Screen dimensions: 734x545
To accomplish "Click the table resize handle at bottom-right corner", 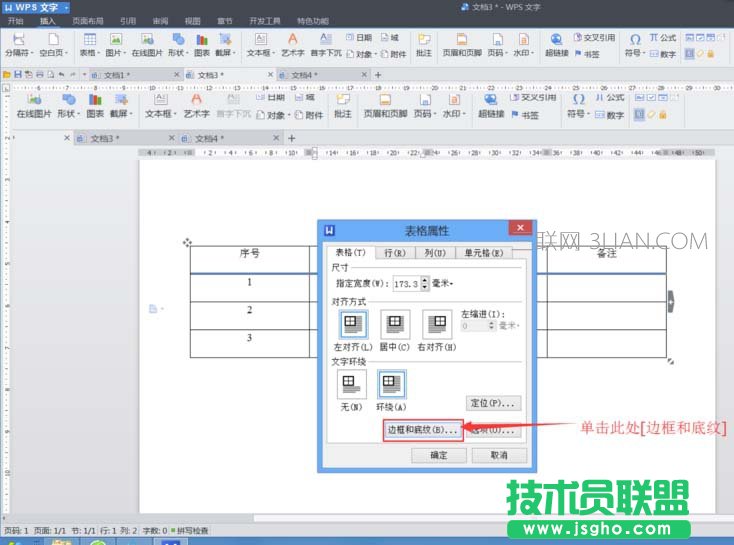I will click(670, 361).
